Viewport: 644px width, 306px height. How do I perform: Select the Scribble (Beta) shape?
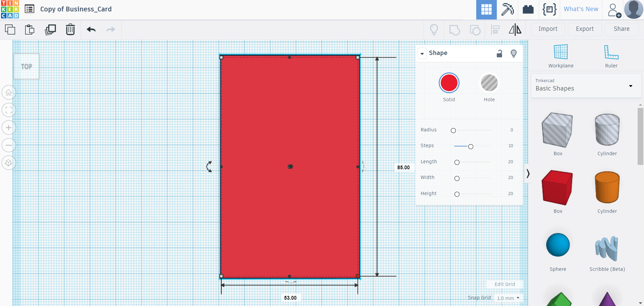607,248
